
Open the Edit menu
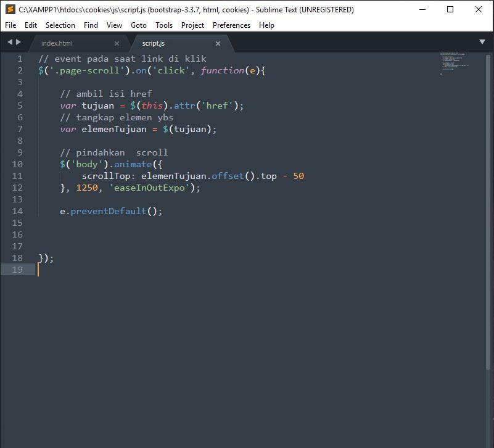point(31,25)
